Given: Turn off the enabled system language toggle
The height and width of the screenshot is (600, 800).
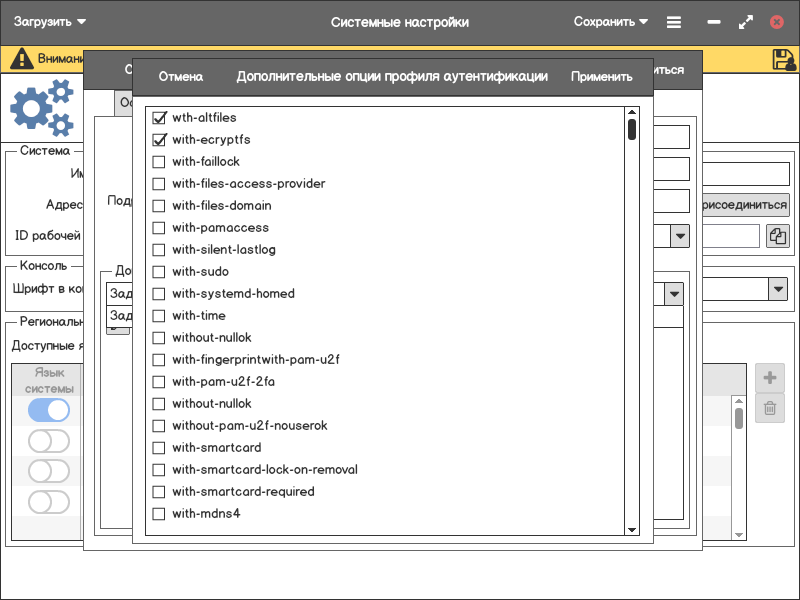Looking at the screenshot, I should [x=49, y=410].
